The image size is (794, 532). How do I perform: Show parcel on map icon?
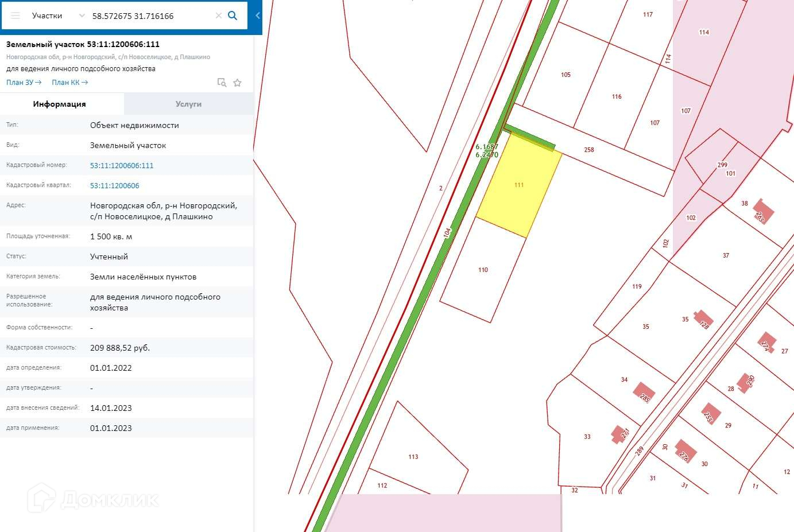point(222,83)
